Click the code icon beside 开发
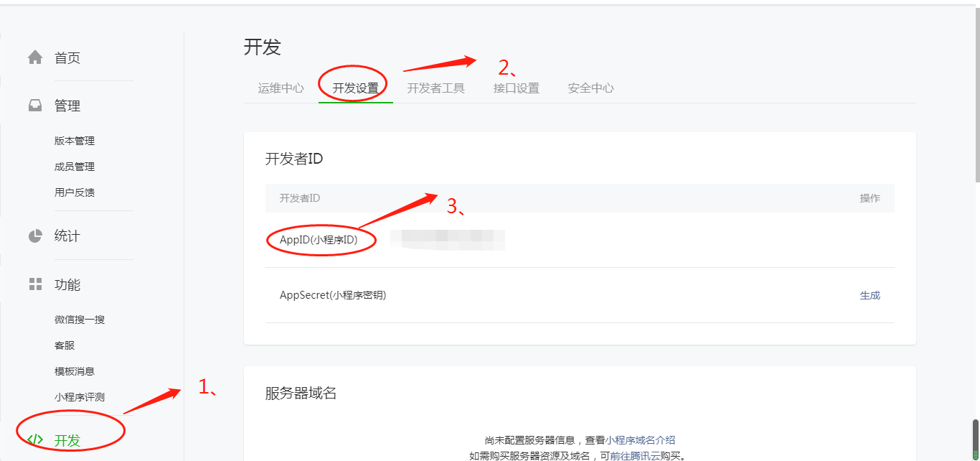This screenshot has height=461, width=980. [x=35, y=439]
